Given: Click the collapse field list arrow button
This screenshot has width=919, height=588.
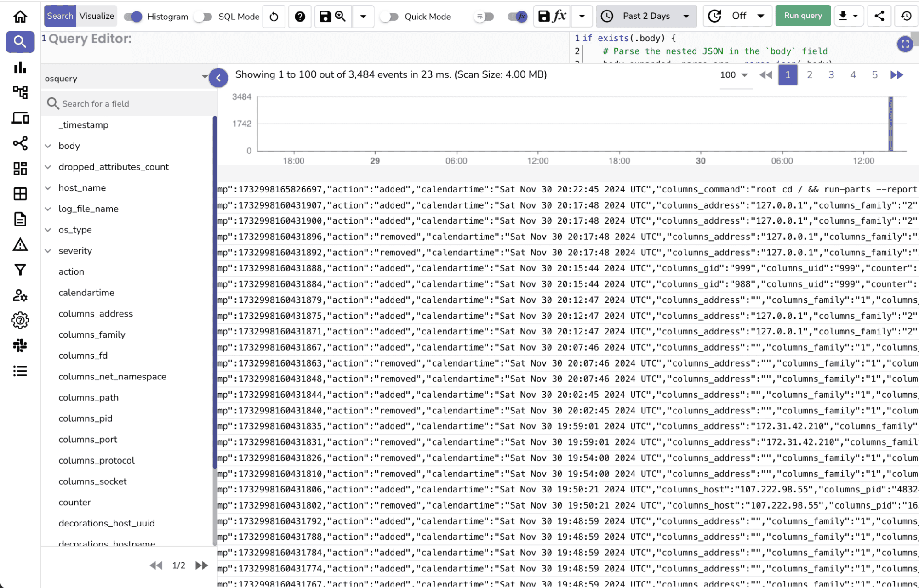Looking at the screenshot, I should click(218, 78).
